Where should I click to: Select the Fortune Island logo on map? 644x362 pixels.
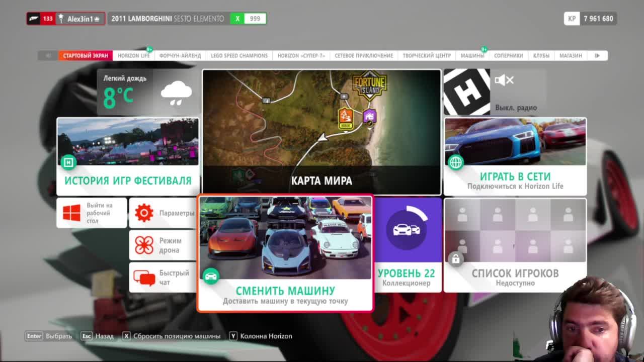coord(369,86)
